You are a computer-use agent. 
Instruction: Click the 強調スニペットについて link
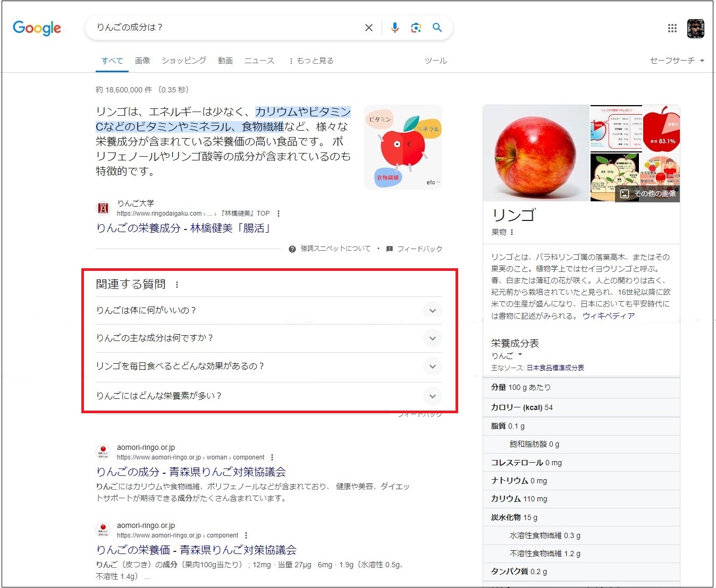tap(335, 249)
